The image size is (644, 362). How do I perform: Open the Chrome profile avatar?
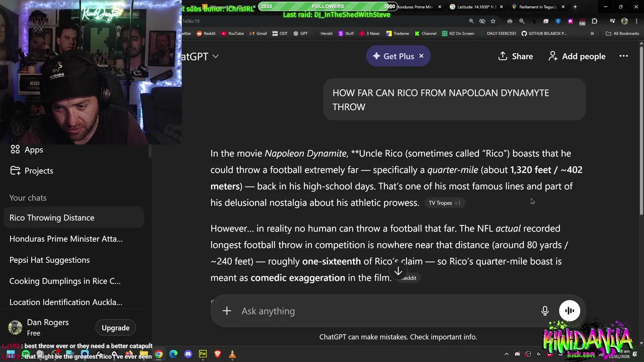(624, 21)
